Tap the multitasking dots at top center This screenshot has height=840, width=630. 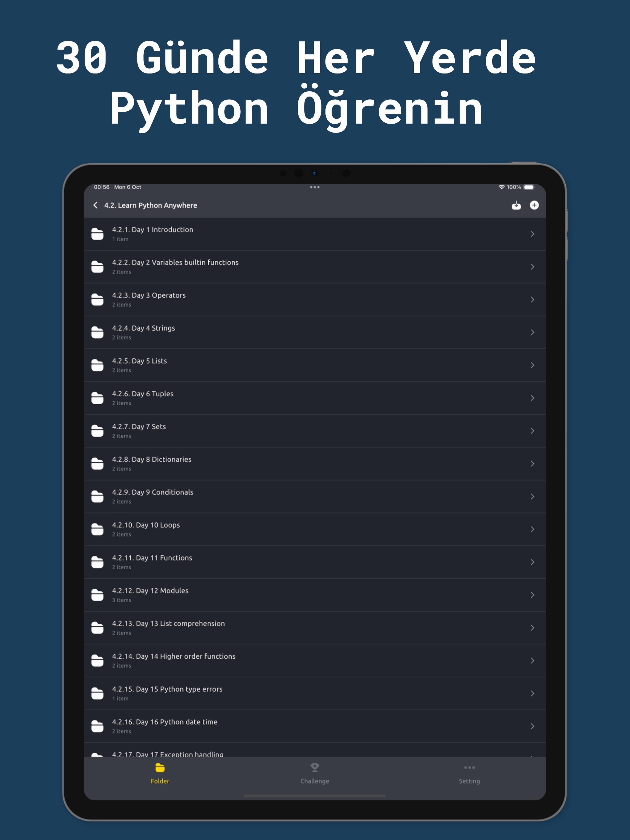pos(315,187)
